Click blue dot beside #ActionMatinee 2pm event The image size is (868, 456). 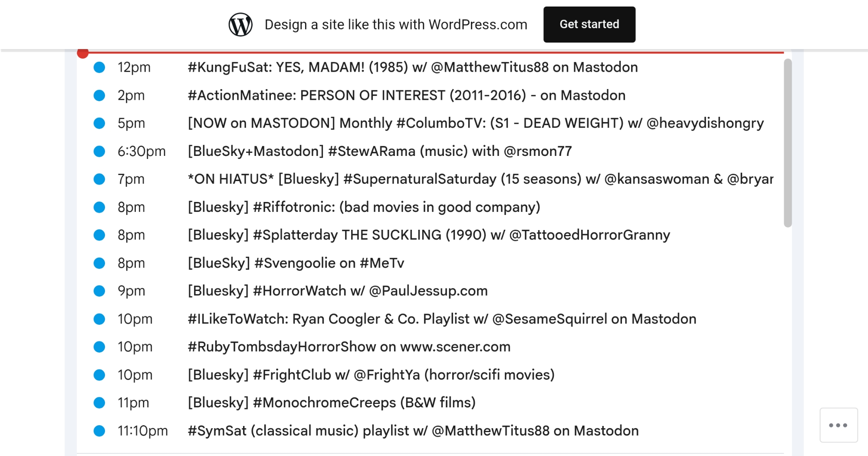point(99,96)
